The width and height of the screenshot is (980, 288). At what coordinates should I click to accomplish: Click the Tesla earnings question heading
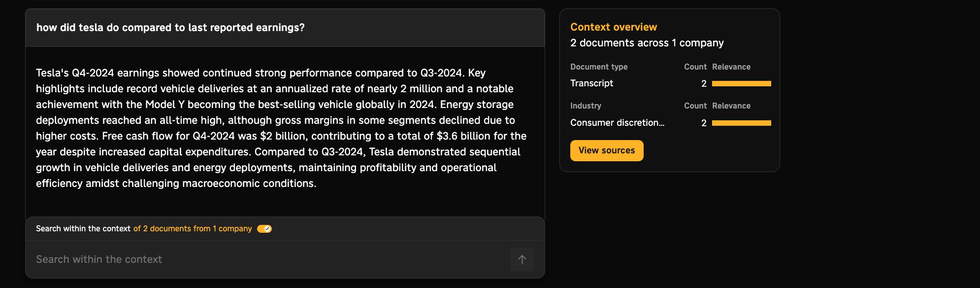click(170, 28)
